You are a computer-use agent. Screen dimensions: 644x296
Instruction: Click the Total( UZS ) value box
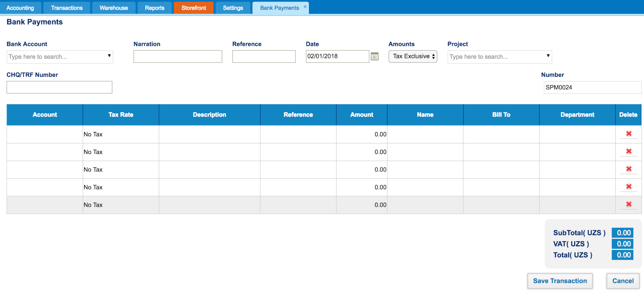[x=623, y=255]
